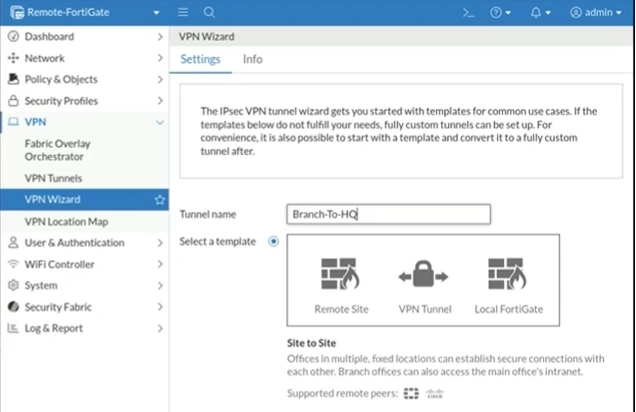
Task: Click the VPN Tunnel padlock icon
Action: coord(423,274)
